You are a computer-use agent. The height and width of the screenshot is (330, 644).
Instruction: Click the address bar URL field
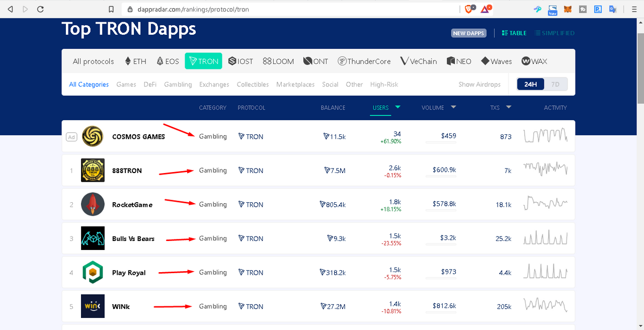click(289, 9)
